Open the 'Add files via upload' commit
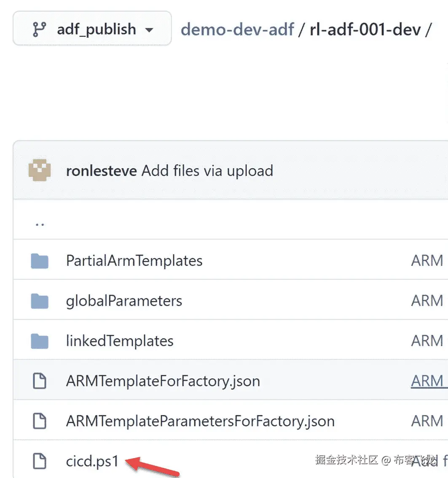 (x=207, y=171)
